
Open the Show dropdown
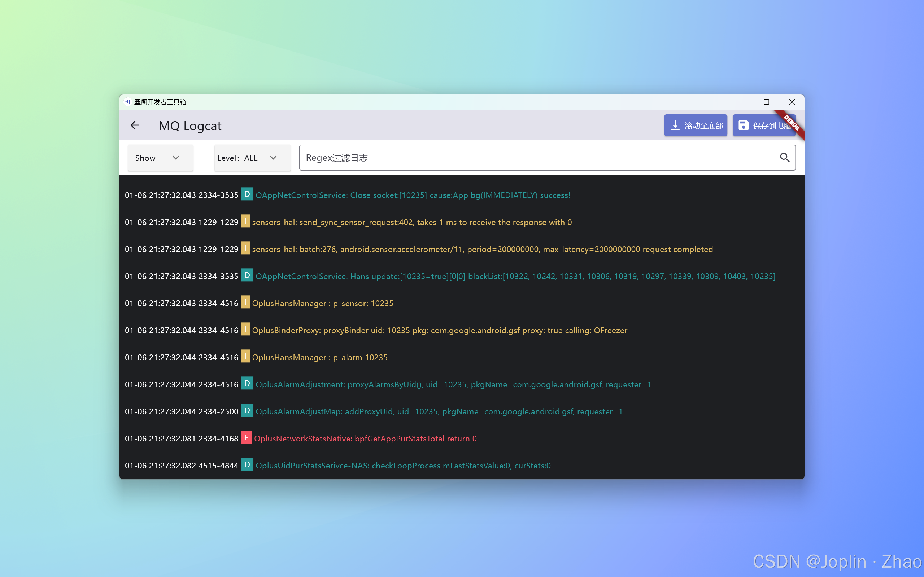[x=160, y=158]
